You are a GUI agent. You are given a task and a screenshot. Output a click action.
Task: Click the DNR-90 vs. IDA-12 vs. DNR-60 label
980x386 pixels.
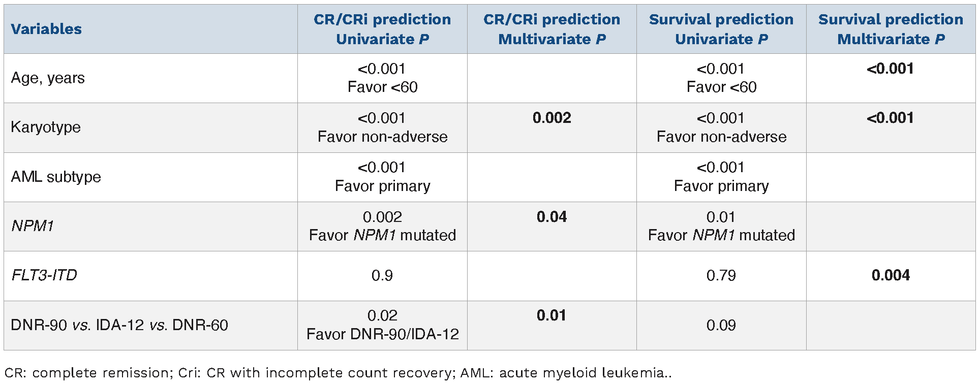119,325
